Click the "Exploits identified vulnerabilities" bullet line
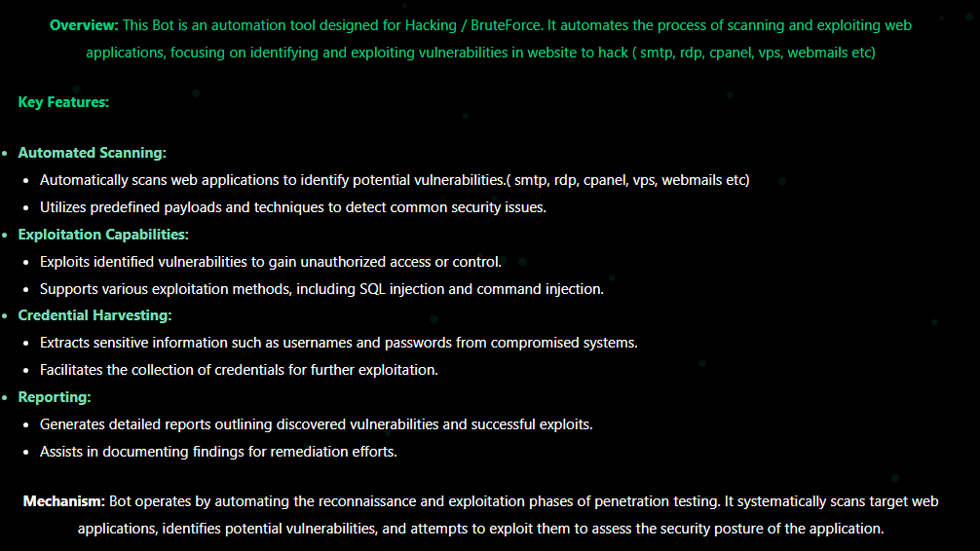The width and height of the screenshot is (980, 551). [x=271, y=262]
